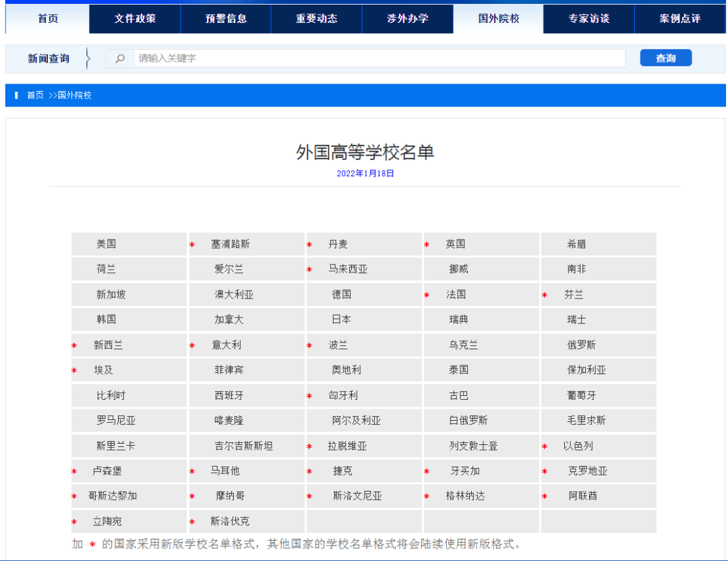Click the 日本 country entry
This screenshot has height=561, width=728.
pyautogui.click(x=341, y=320)
